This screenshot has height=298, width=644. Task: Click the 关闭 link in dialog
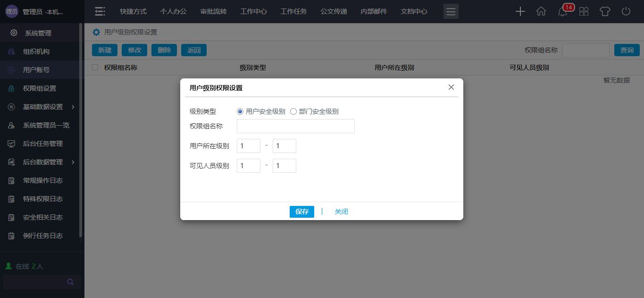click(x=341, y=212)
